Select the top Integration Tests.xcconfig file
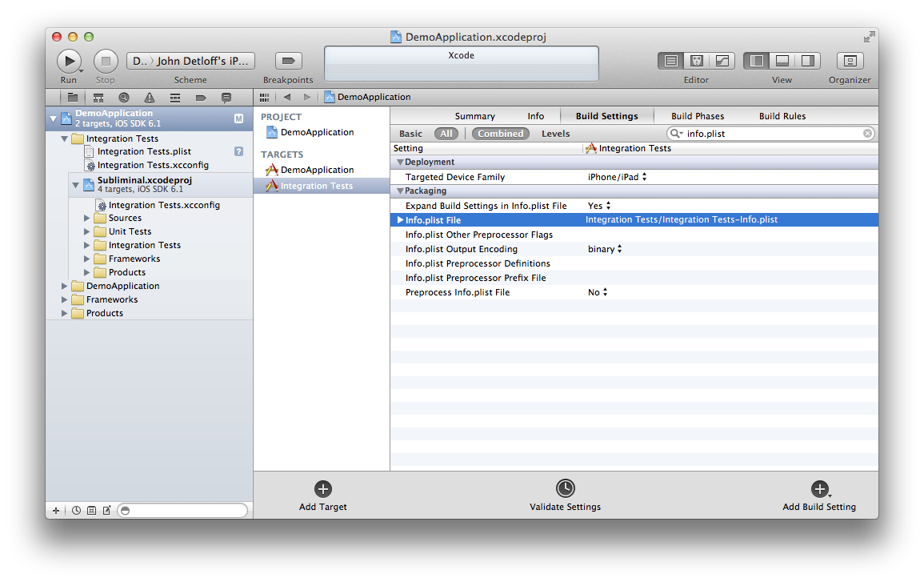Image resolution: width=924 pixels, height=582 pixels. 153,165
